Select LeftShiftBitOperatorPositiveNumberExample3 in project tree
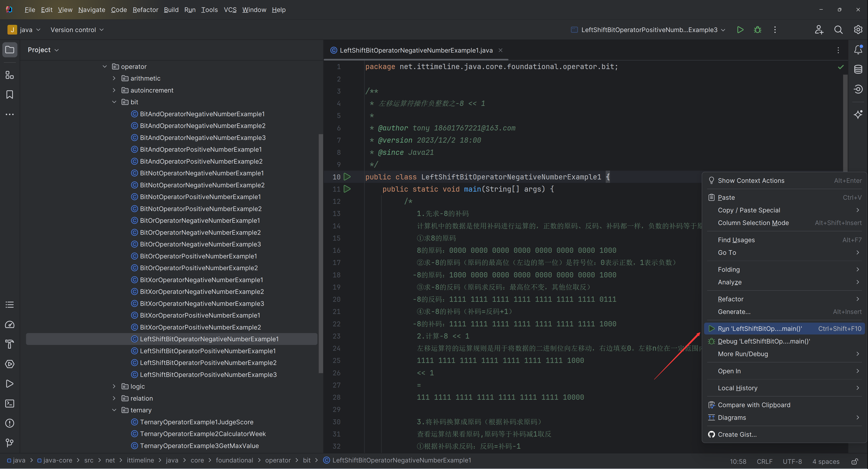The image size is (868, 469). pyautogui.click(x=208, y=375)
